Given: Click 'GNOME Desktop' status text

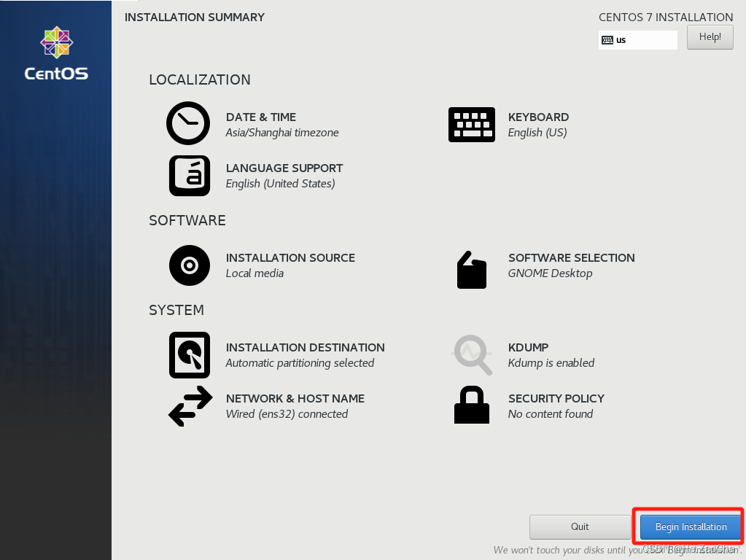Looking at the screenshot, I should [550, 273].
